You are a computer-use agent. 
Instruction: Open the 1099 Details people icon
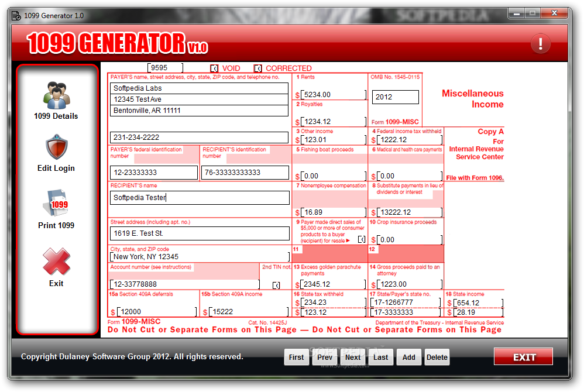[56, 96]
